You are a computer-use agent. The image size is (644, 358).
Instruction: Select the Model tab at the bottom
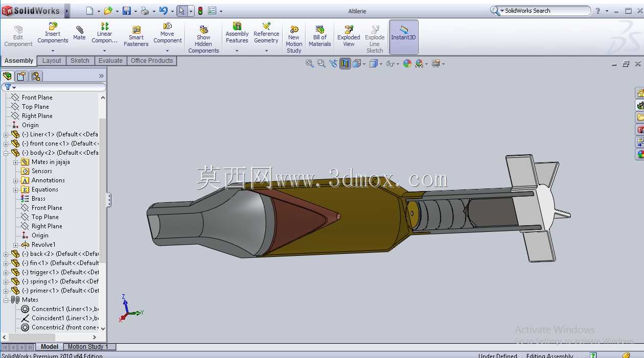(x=50, y=347)
